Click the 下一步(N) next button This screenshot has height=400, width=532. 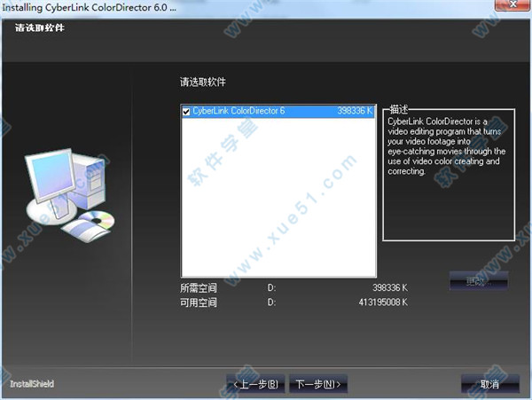pos(319,384)
